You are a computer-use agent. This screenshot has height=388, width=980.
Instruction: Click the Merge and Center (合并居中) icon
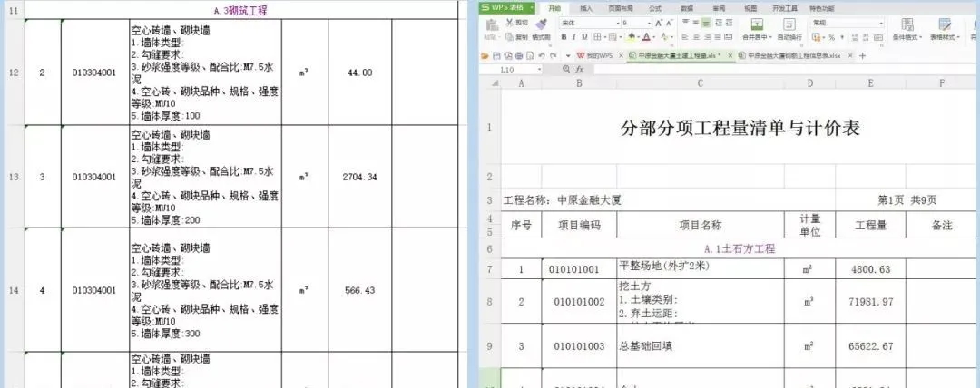pos(757,24)
